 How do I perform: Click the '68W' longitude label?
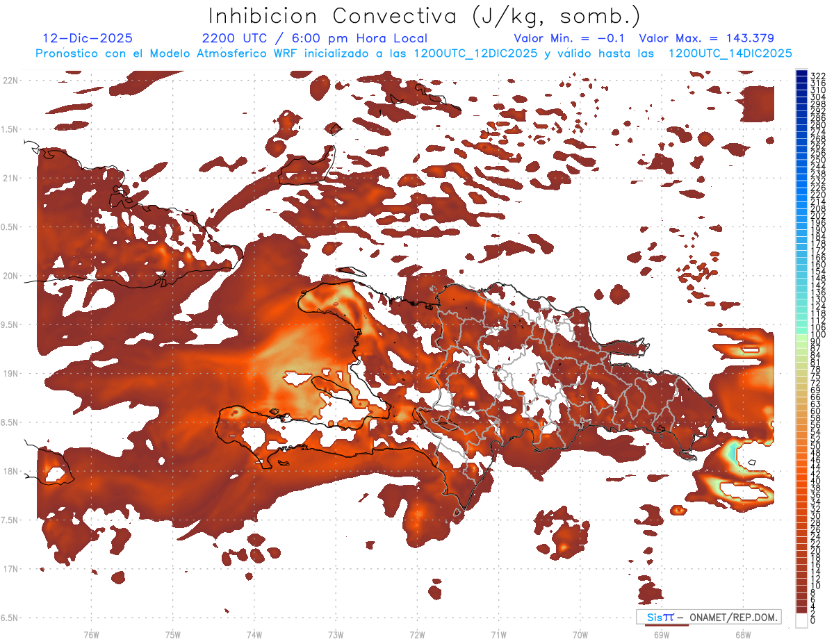[743, 634]
